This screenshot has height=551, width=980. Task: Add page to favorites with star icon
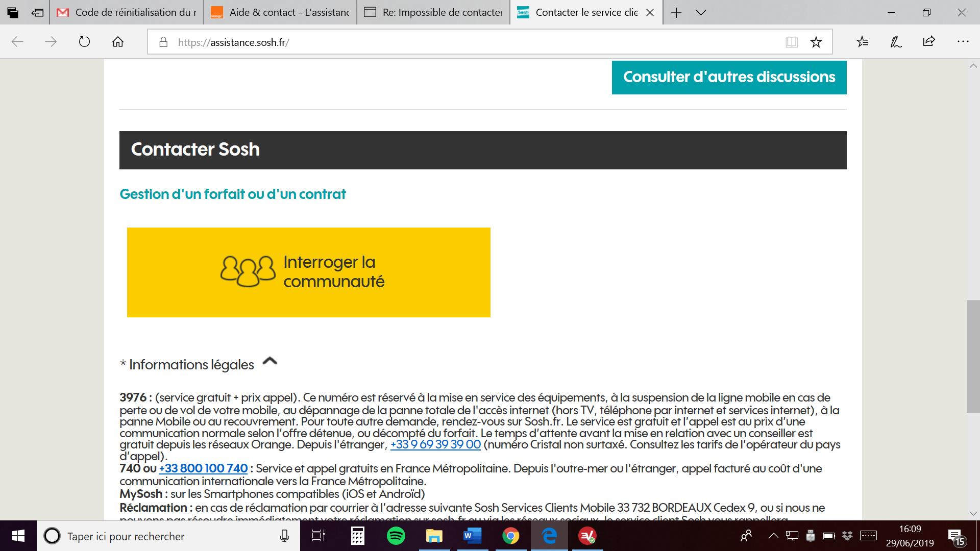816,42
